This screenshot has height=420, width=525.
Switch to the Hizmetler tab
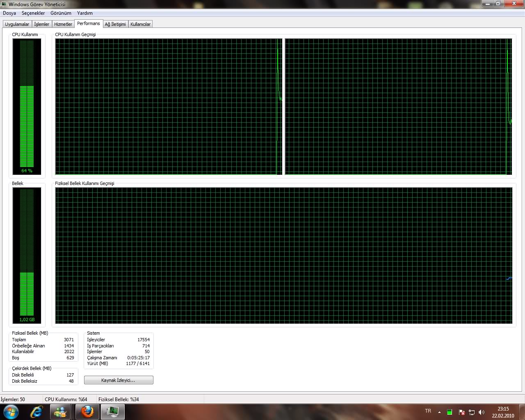(x=63, y=24)
